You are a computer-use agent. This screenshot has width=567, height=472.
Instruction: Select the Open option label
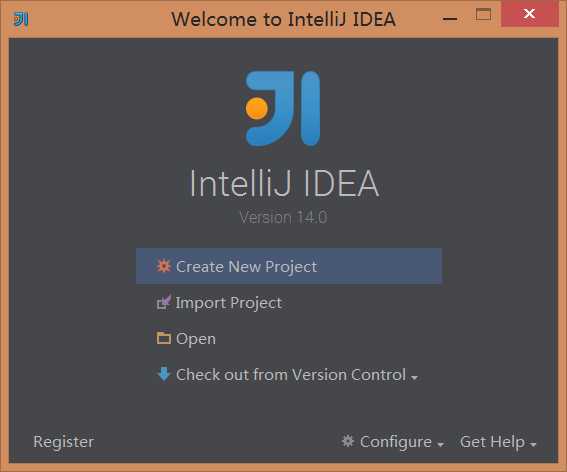pyautogui.click(x=196, y=339)
